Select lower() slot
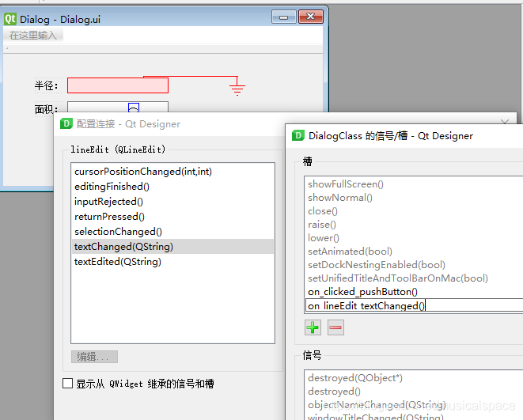523x420 pixels. pyautogui.click(x=414, y=237)
